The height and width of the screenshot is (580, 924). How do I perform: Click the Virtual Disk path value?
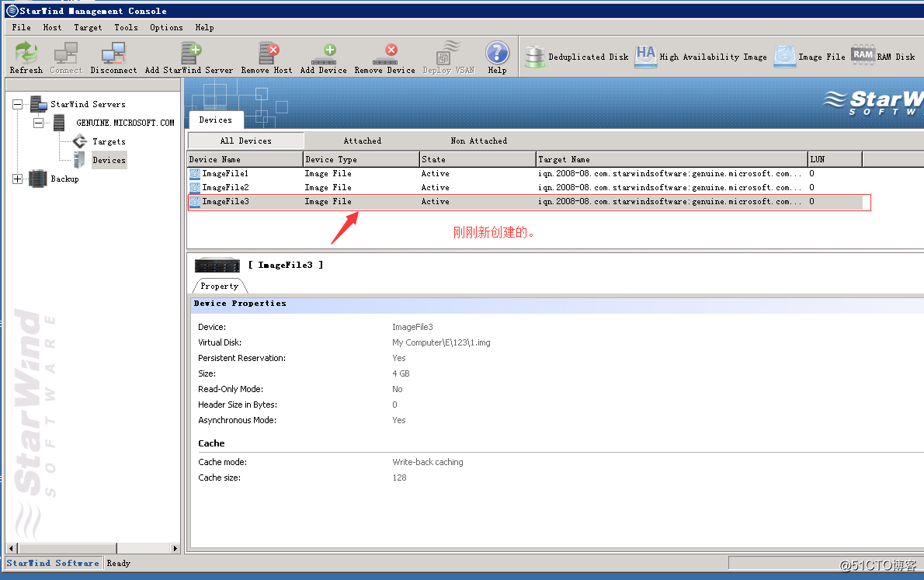(441, 342)
